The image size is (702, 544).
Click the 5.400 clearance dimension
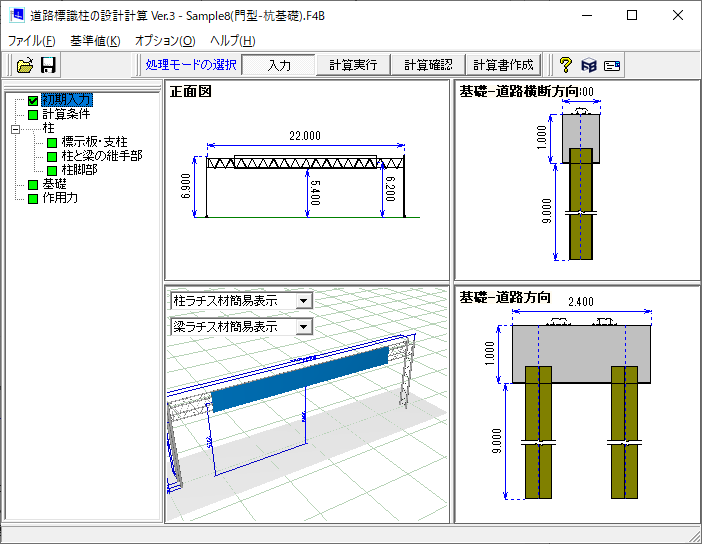coord(315,193)
